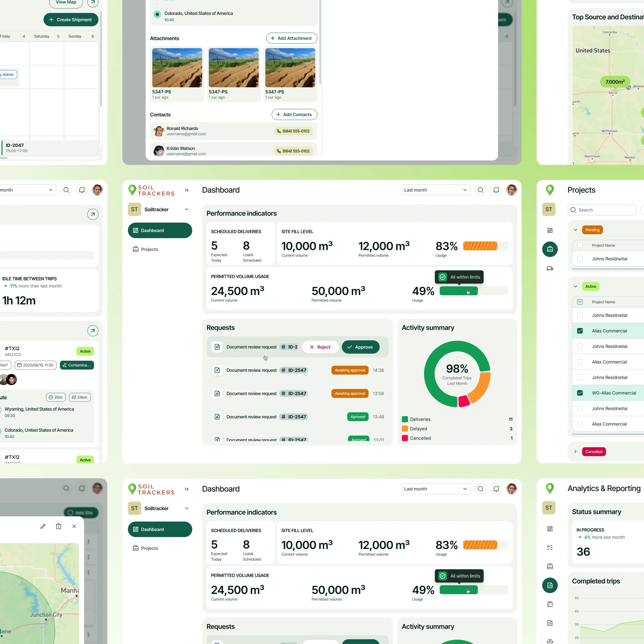
Task: Open search in the lower Dashboard header
Action: tap(480, 489)
